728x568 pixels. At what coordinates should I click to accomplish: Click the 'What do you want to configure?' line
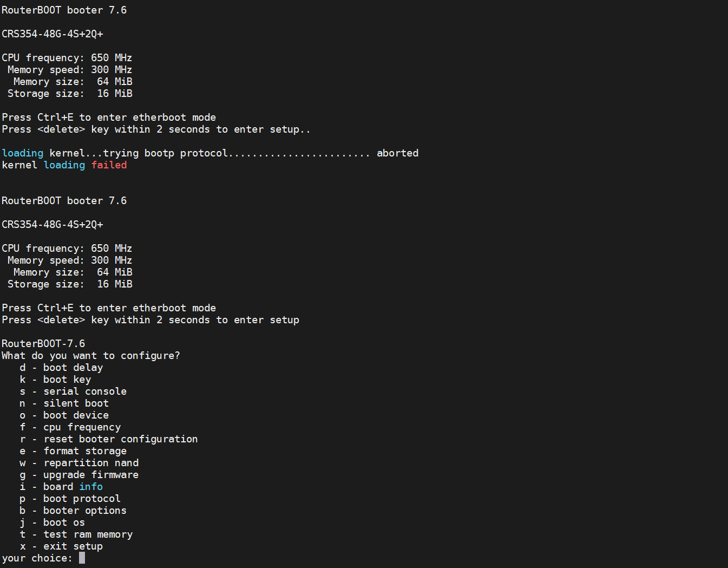click(x=91, y=356)
